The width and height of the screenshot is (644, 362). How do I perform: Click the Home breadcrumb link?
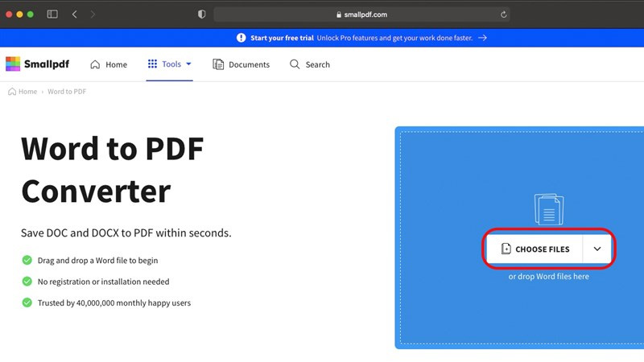[27, 92]
